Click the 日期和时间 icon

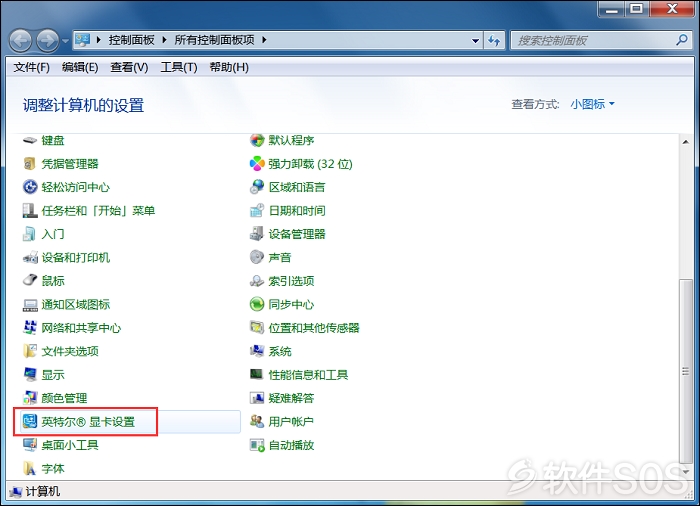(x=257, y=211)
